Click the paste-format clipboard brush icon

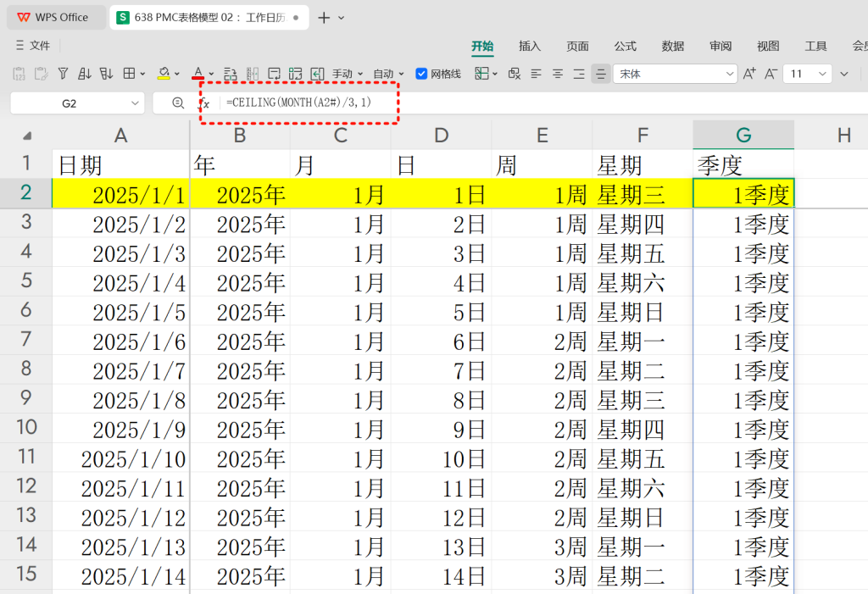click(41, 74)
